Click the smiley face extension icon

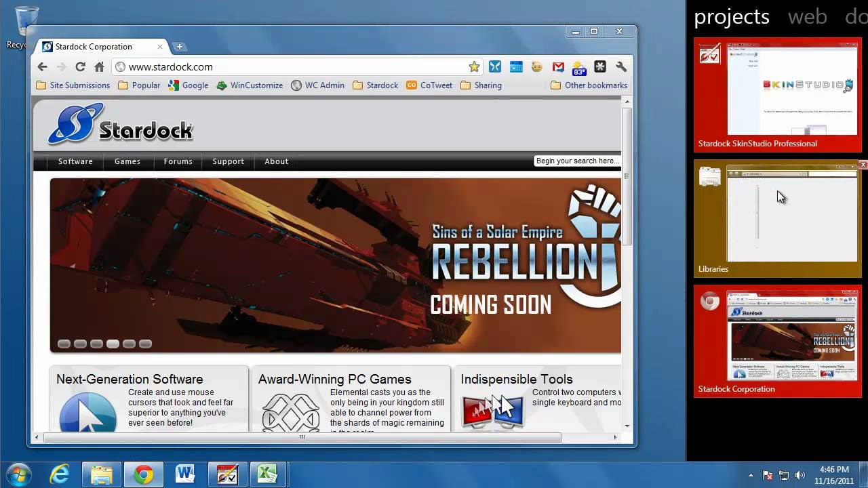click(x=537, y=66)
